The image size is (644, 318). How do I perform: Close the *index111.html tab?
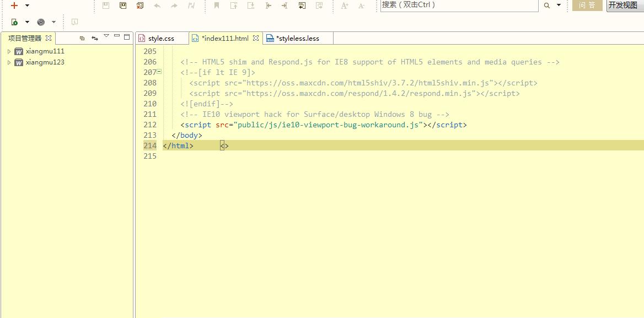click(x=255, y=38)
